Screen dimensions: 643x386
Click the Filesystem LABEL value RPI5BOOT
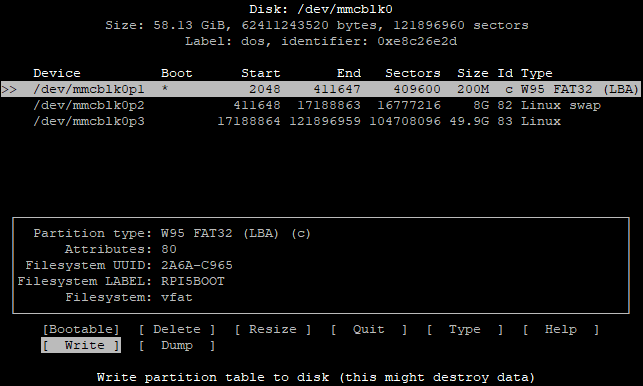pos(193,281)
